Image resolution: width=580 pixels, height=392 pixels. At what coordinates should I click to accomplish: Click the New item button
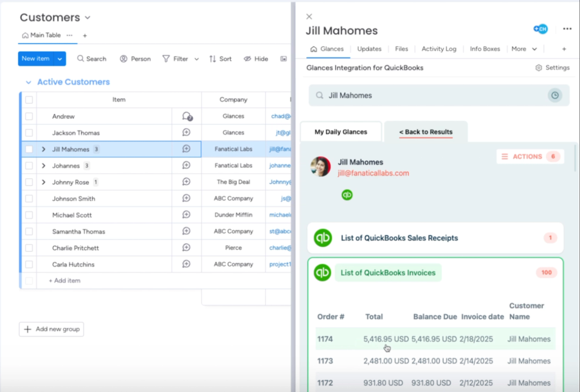[x=36, y=58]
